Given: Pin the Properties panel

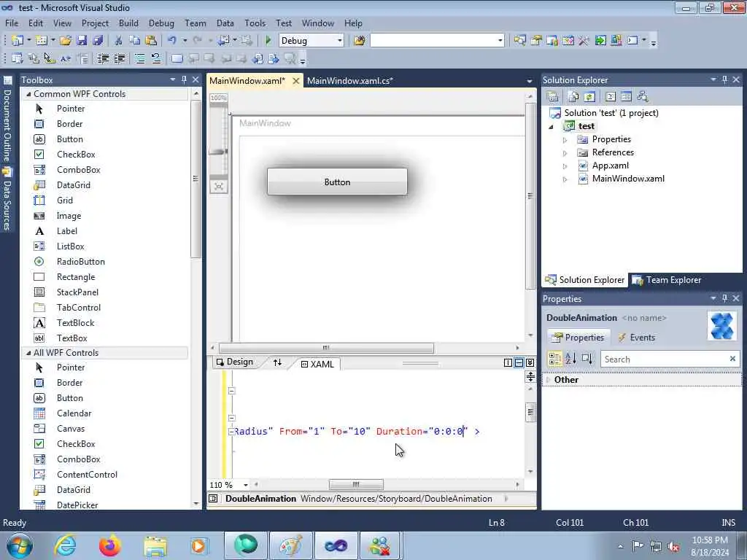Looking at the screenshot, I should [x=724, y=298].
